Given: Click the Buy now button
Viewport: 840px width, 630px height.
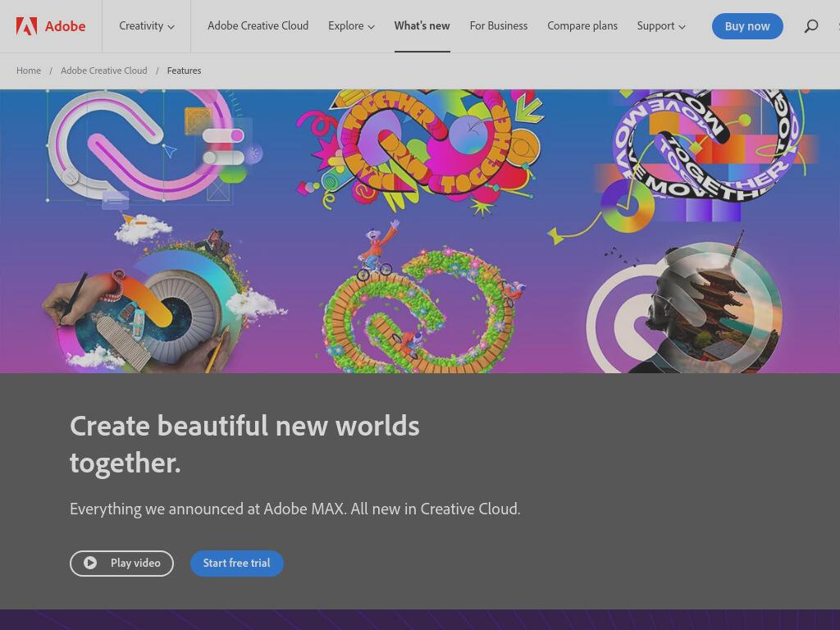Looking at the screenshot, I should coord(747,25).
